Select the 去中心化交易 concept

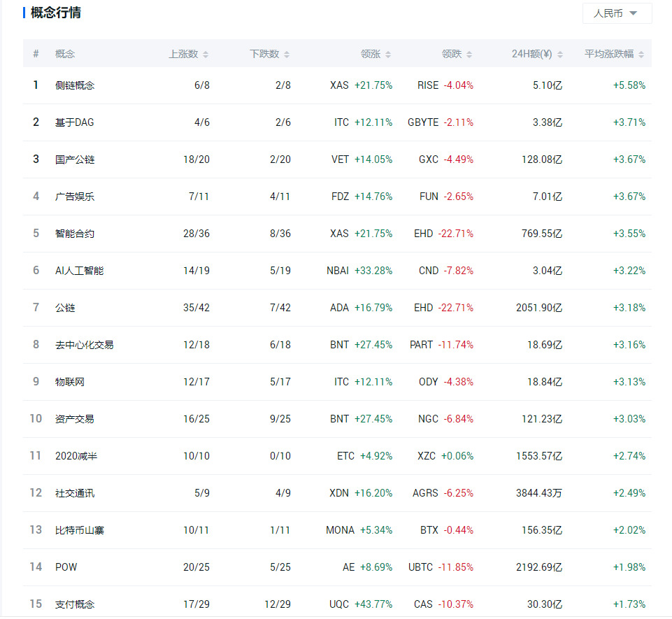point(85,345)
